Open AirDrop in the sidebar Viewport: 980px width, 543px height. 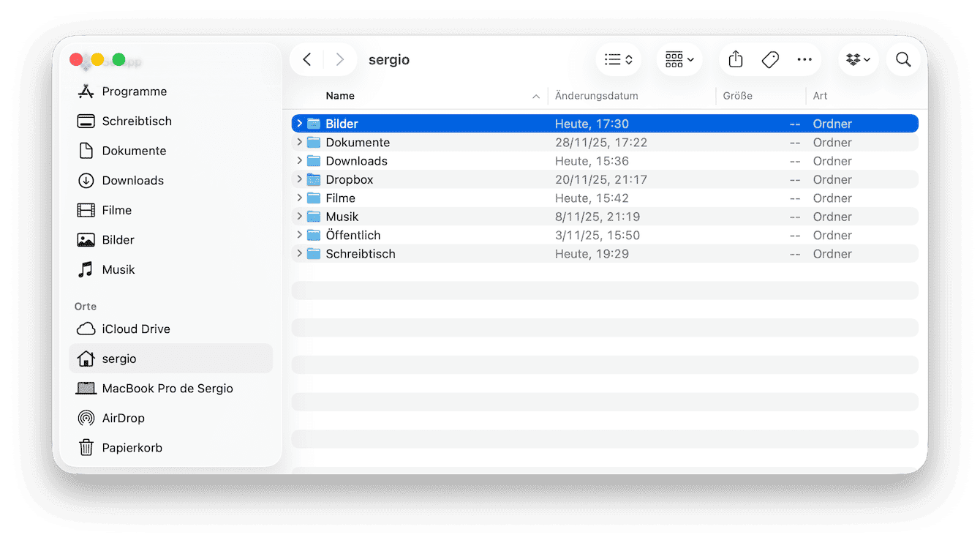coord(123,418)
